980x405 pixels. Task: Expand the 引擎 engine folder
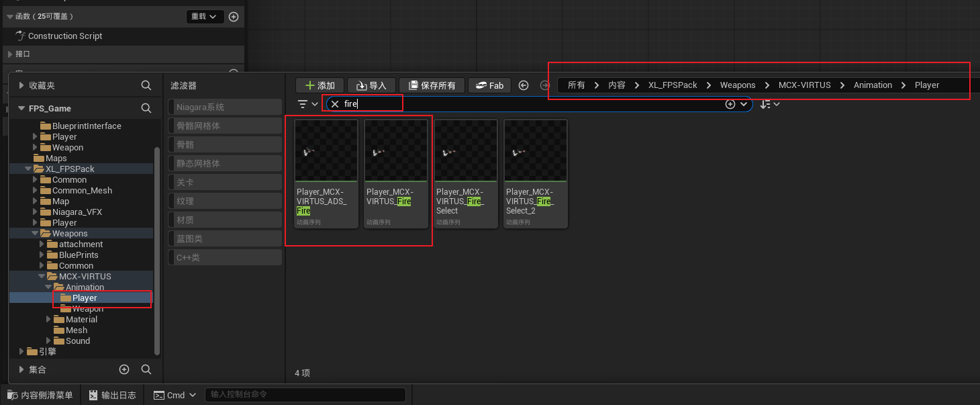[x=21, y=351]
